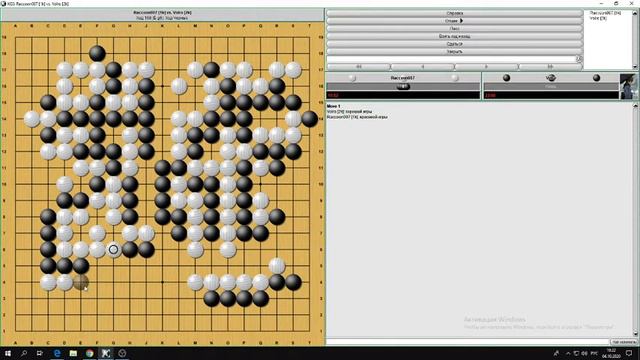
Task: Click black player's clock display
Action: [551, 95]
